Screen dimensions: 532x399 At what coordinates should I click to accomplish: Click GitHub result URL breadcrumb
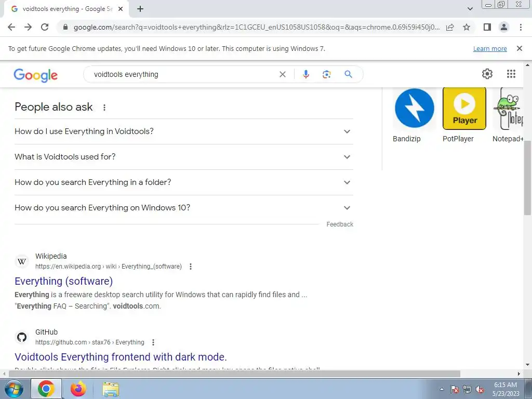point(89,342)
